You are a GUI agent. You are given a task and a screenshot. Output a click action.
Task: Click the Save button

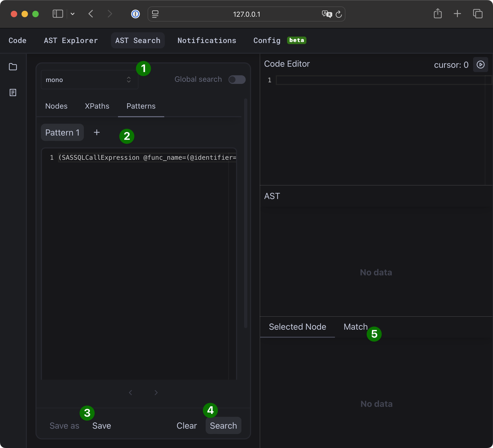click(x=102, y=426)
